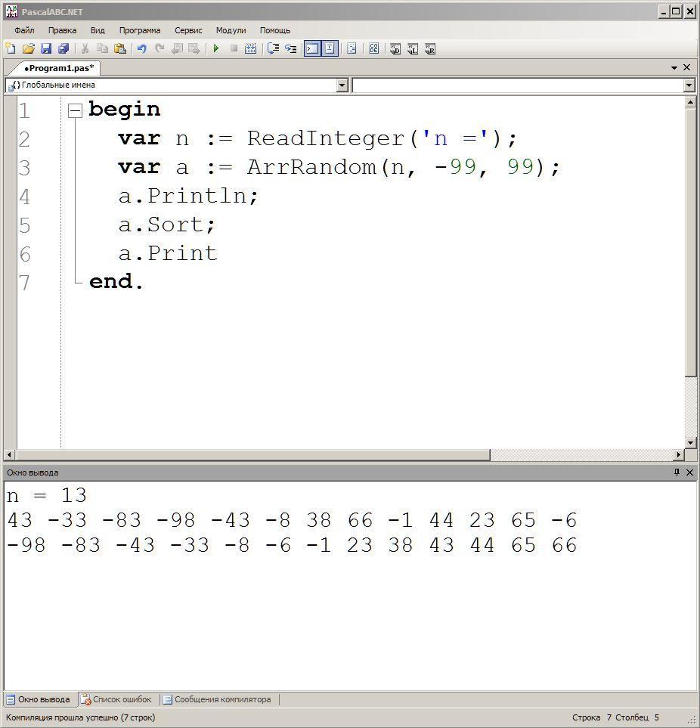The height and width of the screenshot is (728, 700).
Task: Open the Сообщения компилятора tab
Action: [218, 699]
